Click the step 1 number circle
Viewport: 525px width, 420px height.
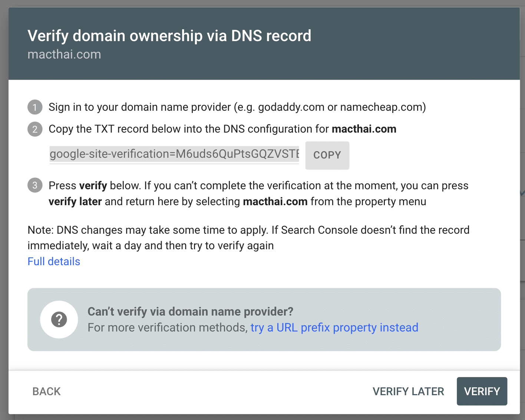tap(35, 107)
